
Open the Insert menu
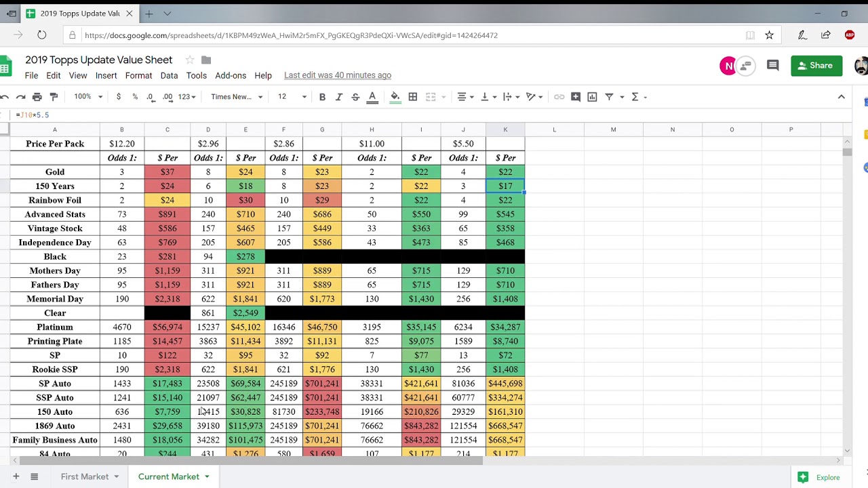click(106, 75)
